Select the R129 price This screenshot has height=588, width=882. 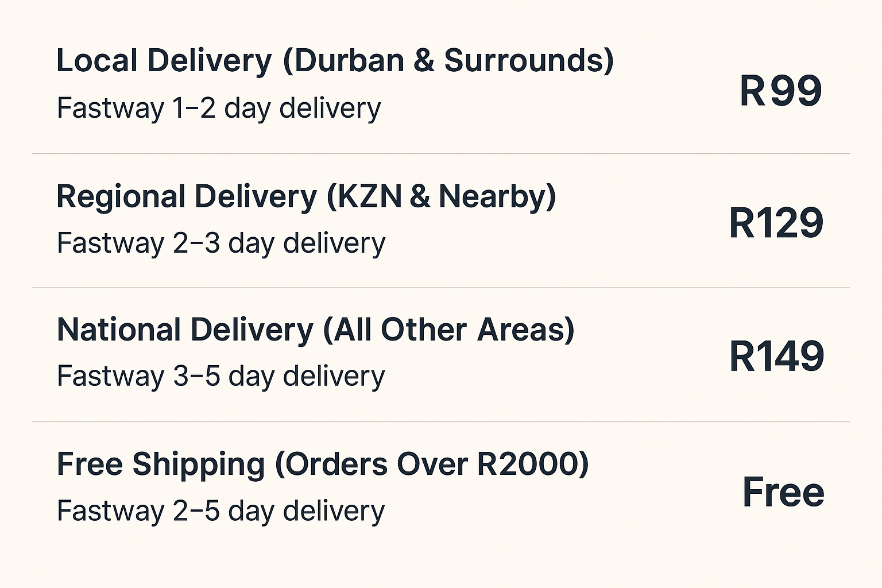[x=776, y=223]
